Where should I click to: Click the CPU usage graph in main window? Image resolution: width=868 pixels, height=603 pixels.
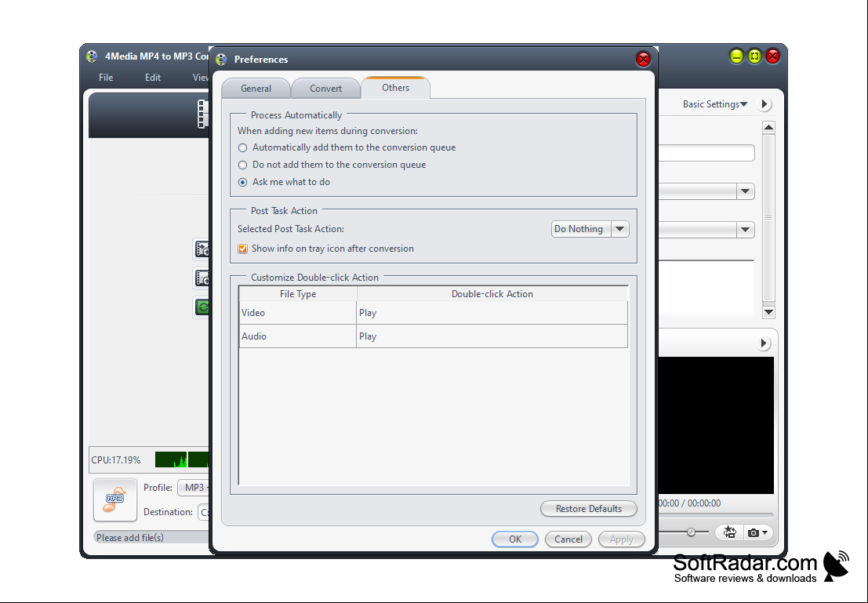pos(182,460)
